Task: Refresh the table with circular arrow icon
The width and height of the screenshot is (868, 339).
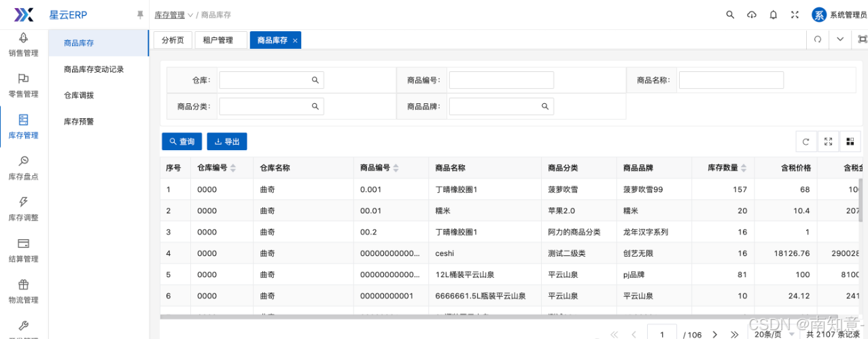Action: click(806, 141)
